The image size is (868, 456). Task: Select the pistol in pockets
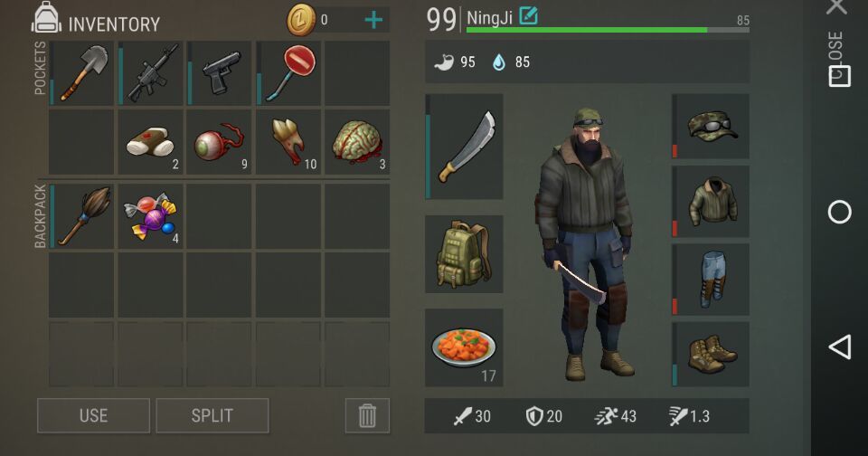(219, 73)
